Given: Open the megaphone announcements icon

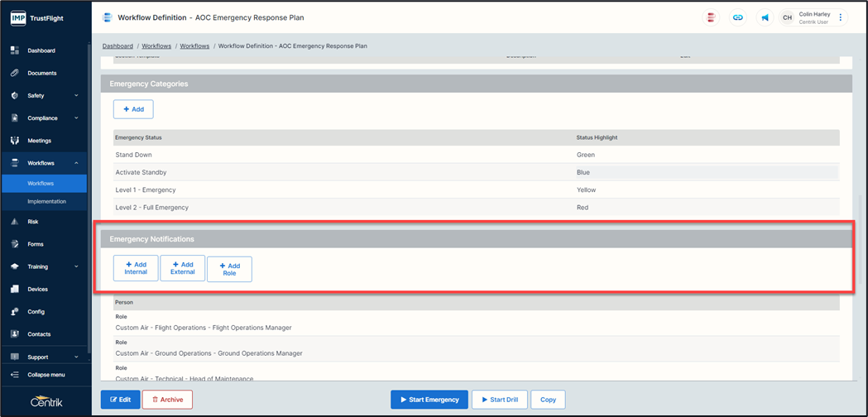Looking at the screenshot, I should pyautogui.click(x=765, y=17).
